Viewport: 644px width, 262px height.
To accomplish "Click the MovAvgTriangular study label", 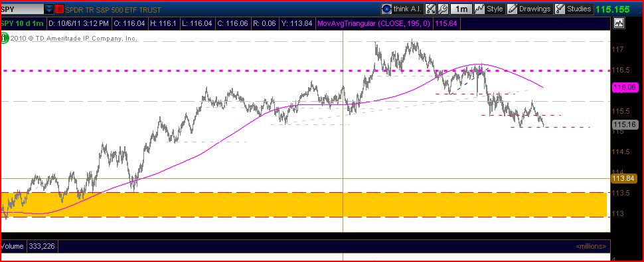I will coord(374,23).
